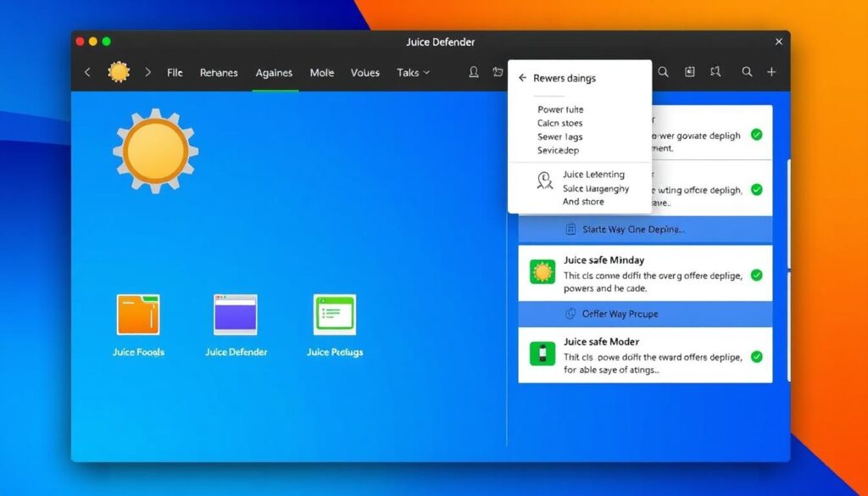Select Power fuite in the popup menu
This screenshot has height=496, width=868.
pos(560,109)
